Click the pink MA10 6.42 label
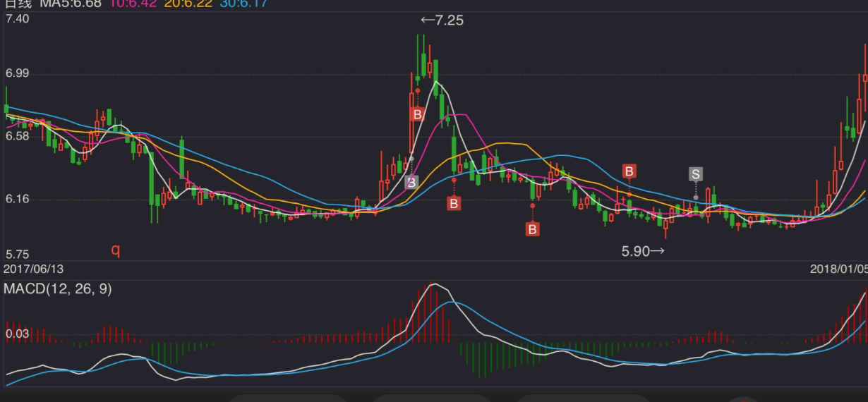 (132, 4)
